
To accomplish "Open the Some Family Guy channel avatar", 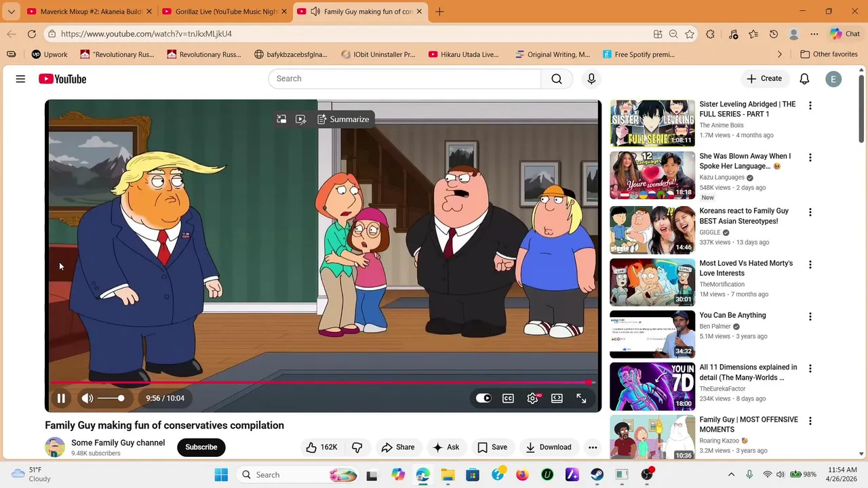I will (55, 447).
